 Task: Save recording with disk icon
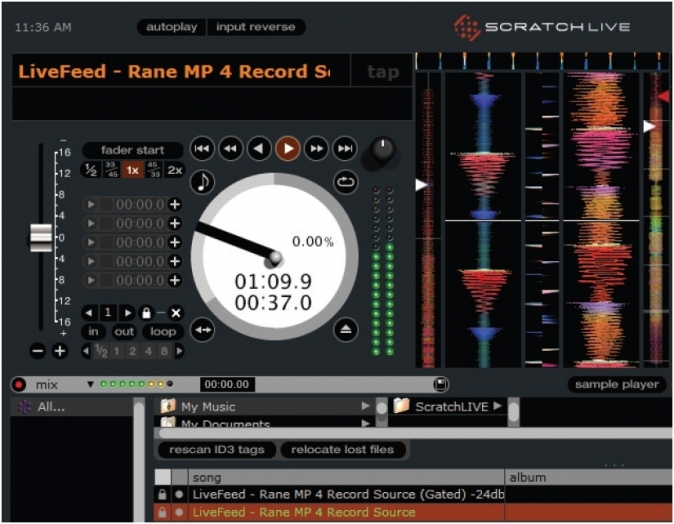(x=441, y=384)
